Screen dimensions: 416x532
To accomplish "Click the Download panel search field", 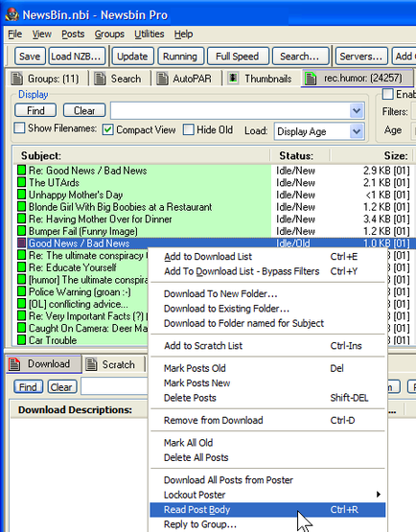I will (115, 387).
